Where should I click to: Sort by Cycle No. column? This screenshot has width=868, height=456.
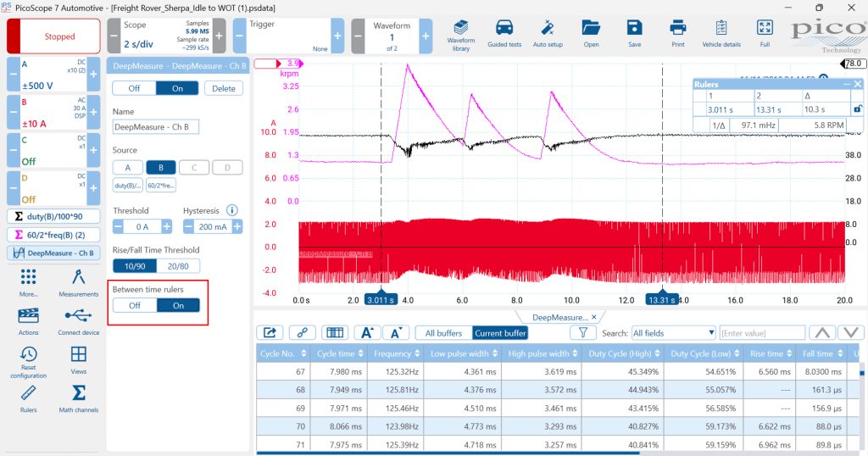click(x=283, y=353)
